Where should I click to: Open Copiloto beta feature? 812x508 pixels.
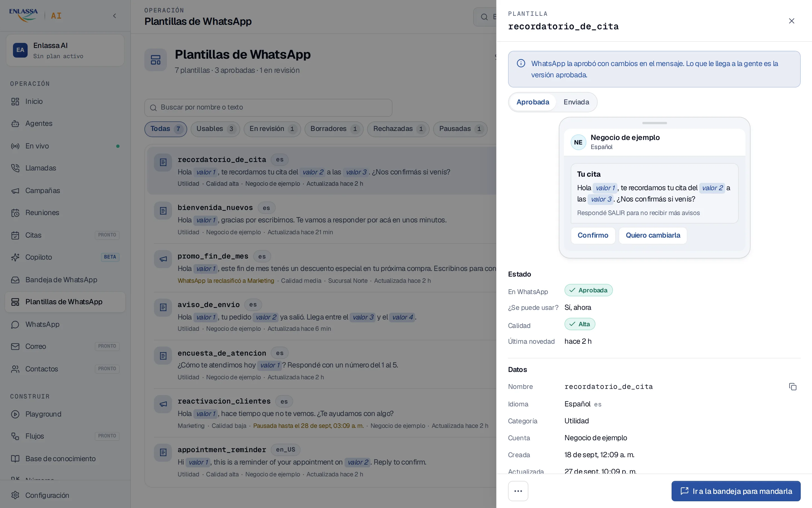(65, 257)
